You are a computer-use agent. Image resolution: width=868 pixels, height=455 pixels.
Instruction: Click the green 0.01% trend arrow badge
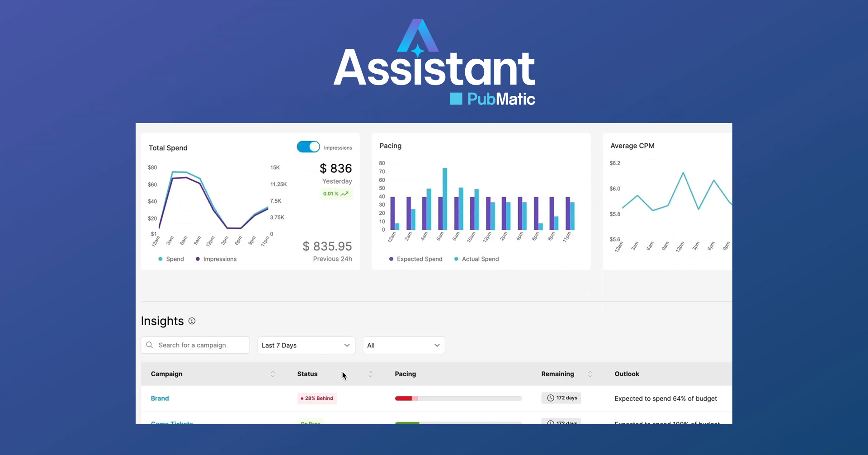pos(335,194)
